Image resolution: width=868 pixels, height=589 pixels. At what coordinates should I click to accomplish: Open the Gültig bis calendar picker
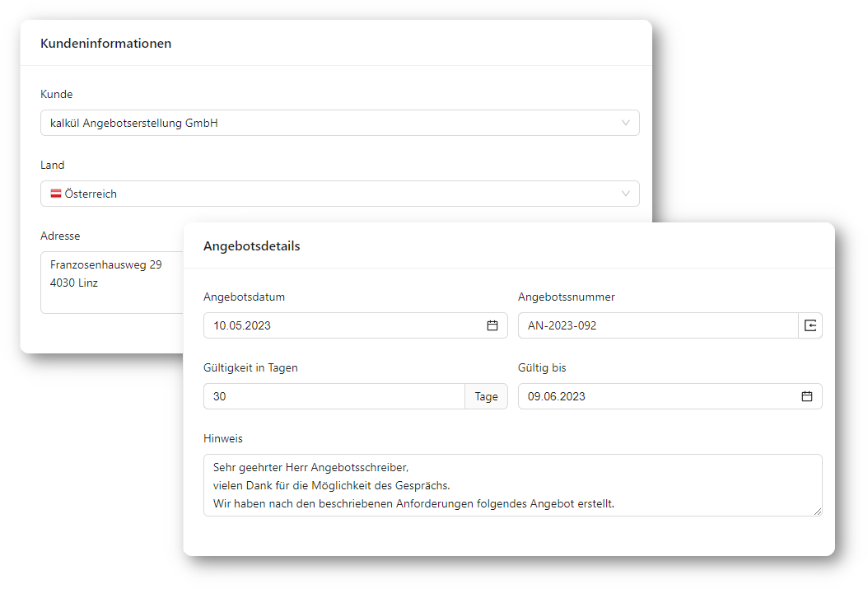click(x=806, y=396)
